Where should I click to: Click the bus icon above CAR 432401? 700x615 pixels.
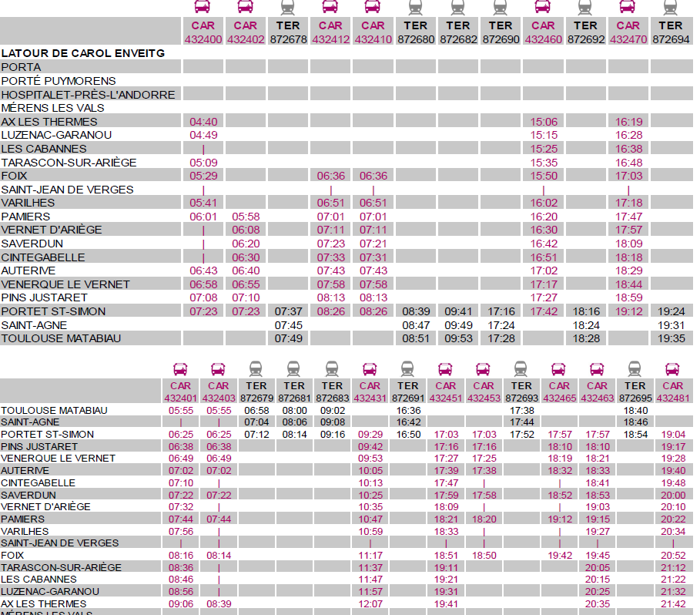pos(181,369)
